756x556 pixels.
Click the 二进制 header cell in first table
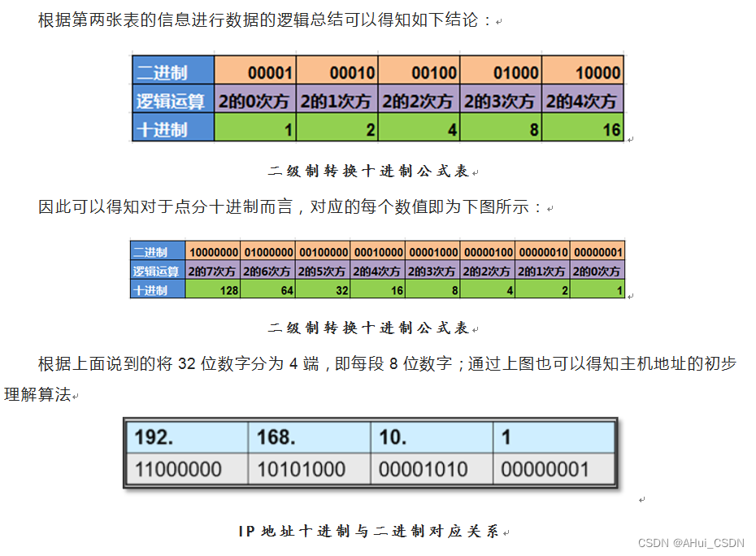point(171,71)
